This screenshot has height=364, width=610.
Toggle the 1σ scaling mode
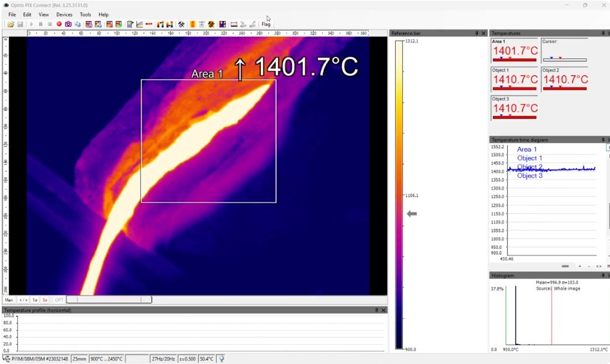[x=35, y=300]
